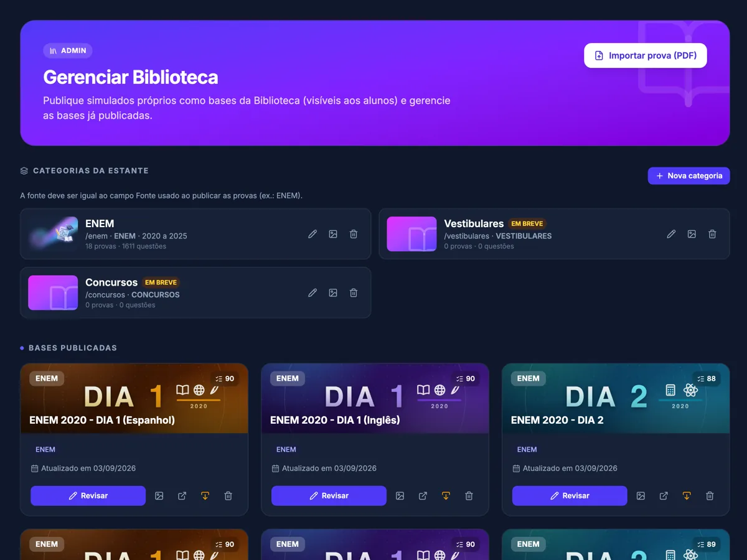Click Revisar on ENEM 2020 - DIA 1 (Espanhol)
The width and height of the screenshot is (747, 560).
(88, 496)
